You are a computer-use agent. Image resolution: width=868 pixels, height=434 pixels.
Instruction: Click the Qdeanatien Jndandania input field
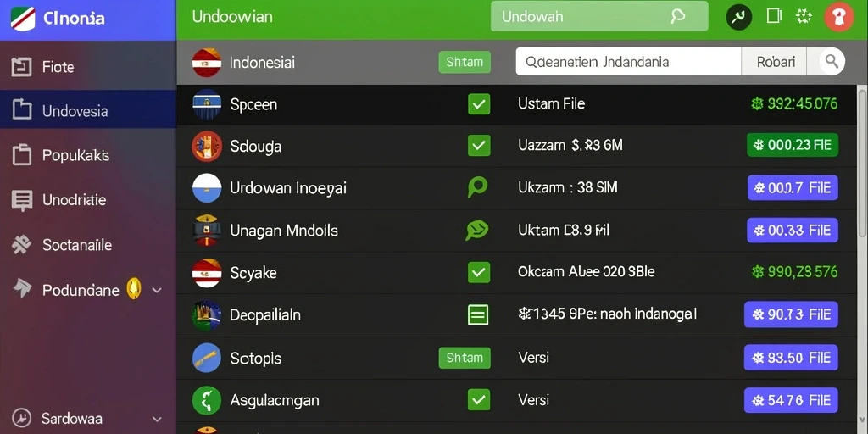click(628, 61)
